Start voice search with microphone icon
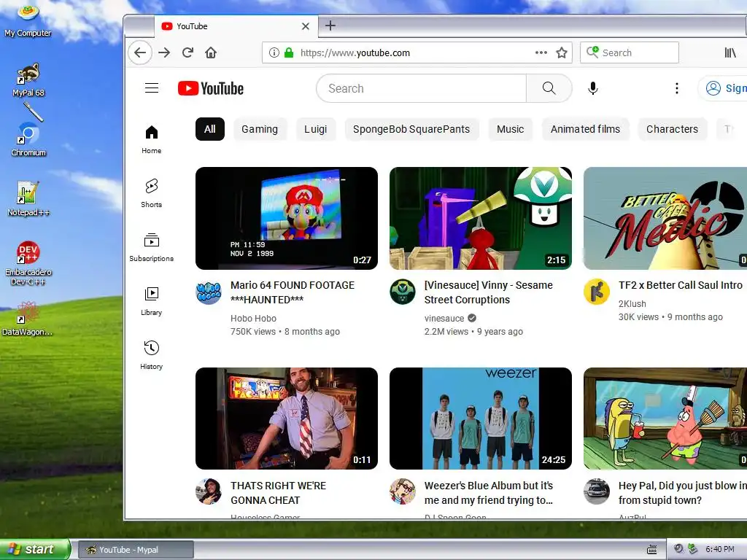This screenshot has width=747, height=560. (x=592, y=88)
